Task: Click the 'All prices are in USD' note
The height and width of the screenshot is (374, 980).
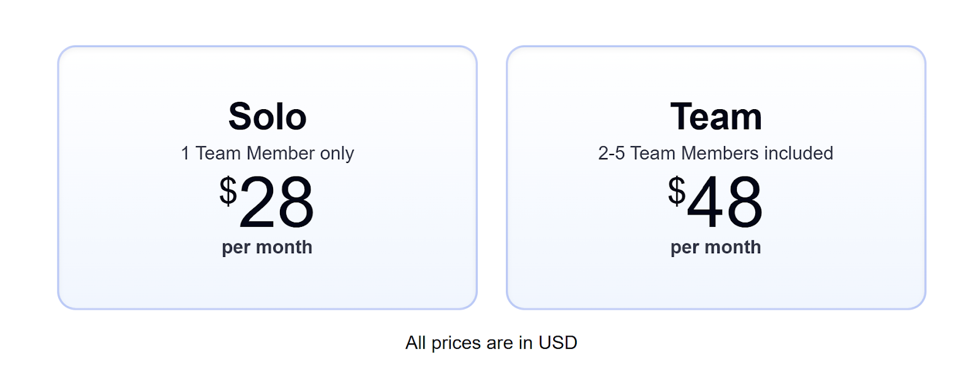Action: [x=491, y=343]
